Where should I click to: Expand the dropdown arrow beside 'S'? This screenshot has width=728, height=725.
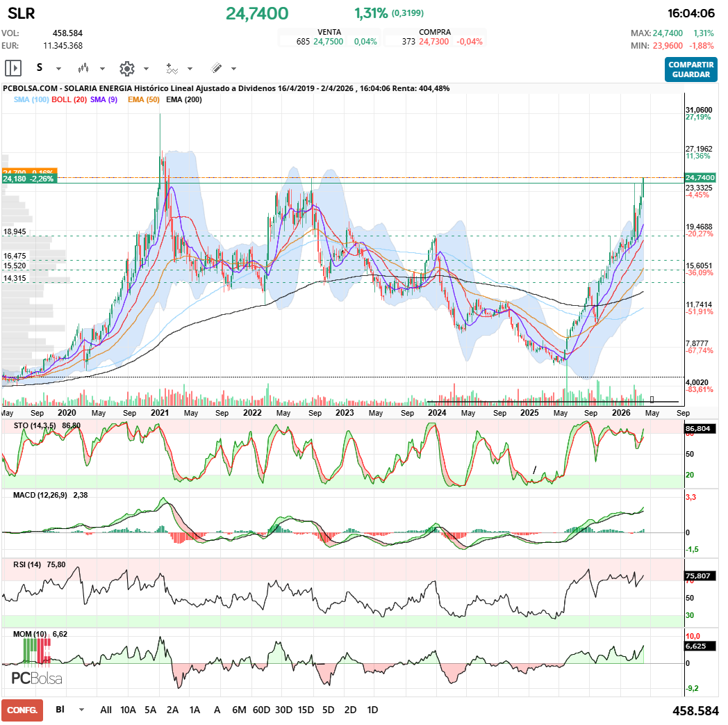pyautogui.click(x=58, y=69)
